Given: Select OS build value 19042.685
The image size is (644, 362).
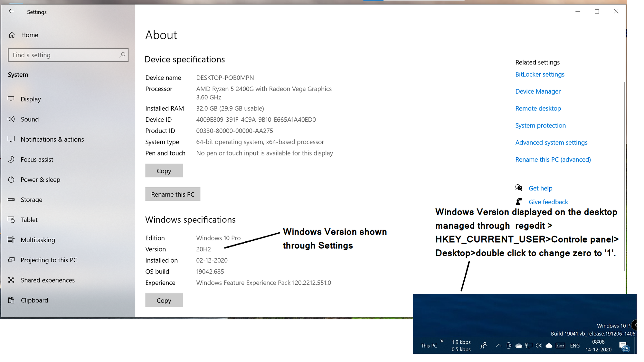Looking at the screenshot, I should pos(210,272).
